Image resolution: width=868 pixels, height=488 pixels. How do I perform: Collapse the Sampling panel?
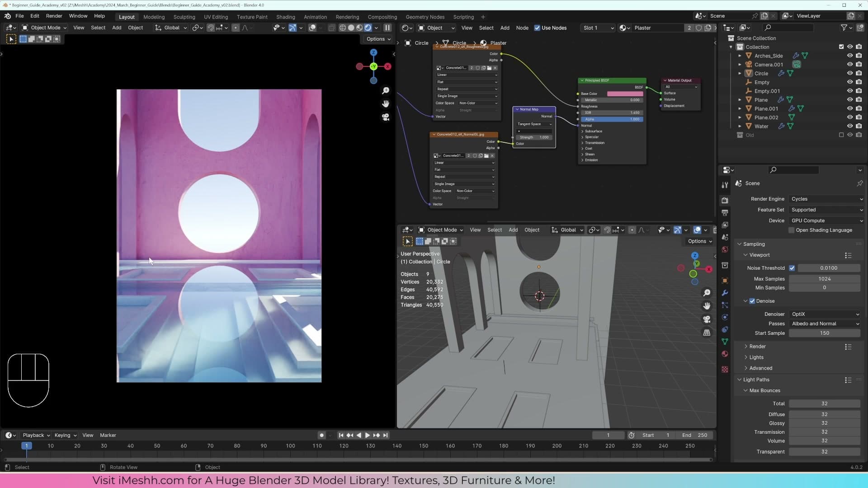[754, 244]
